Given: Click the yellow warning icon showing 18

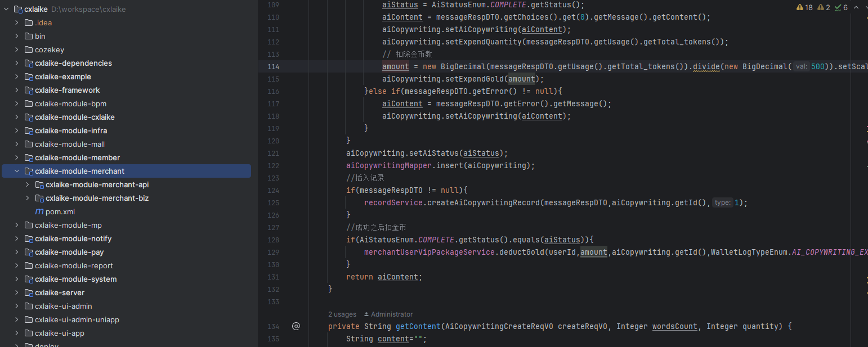Looking at the screenshot, I should tap(800, 8).
